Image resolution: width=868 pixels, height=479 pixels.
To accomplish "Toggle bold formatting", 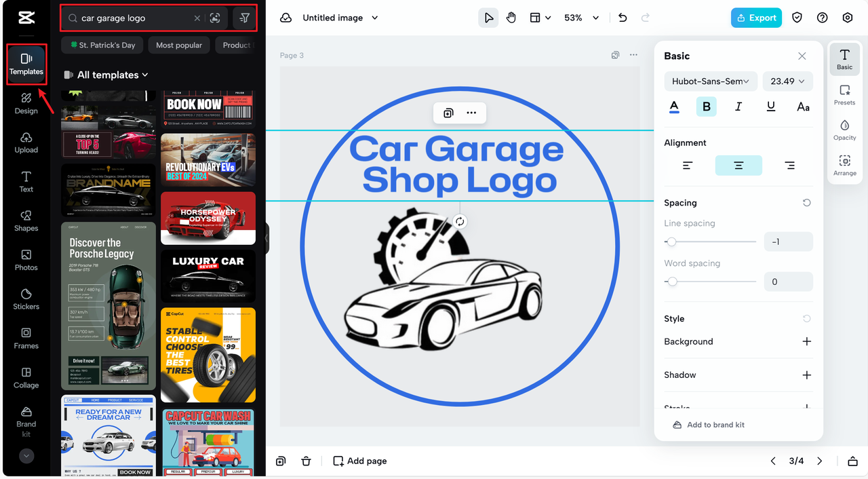I will click(x=707, y=107).
